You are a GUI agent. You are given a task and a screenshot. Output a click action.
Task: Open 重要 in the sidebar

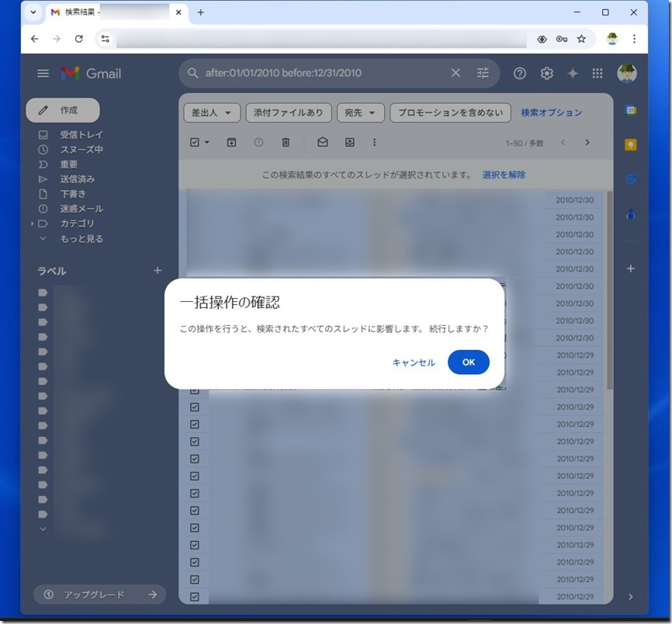coord(68,165)
